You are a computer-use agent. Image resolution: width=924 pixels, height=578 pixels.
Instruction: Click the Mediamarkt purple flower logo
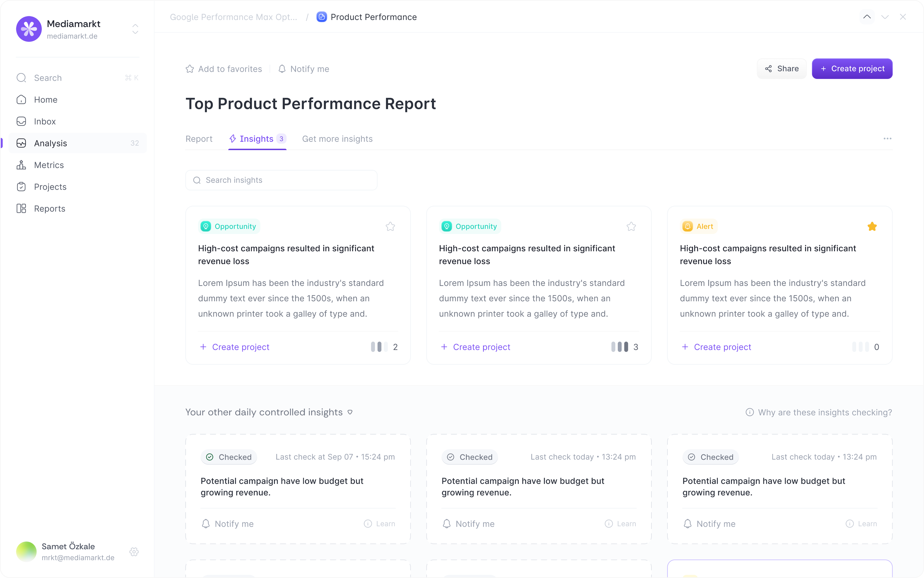tap(29, 29)
